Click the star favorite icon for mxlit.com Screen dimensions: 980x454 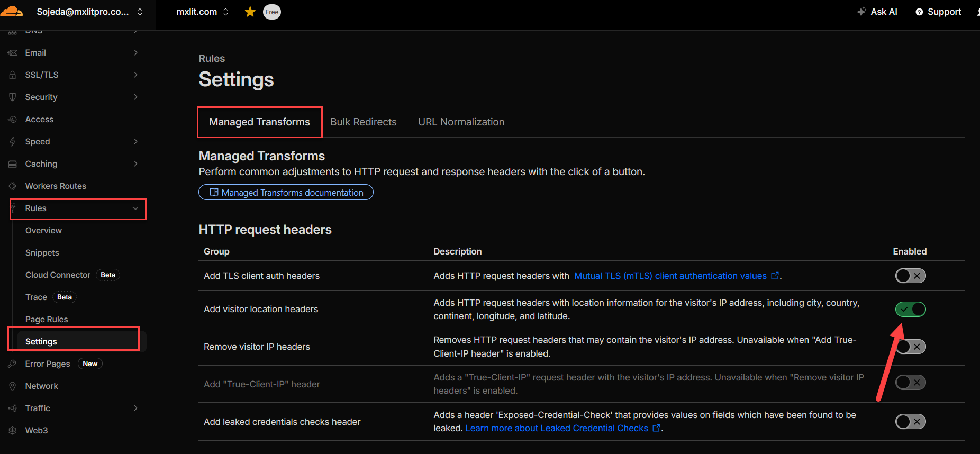pyautogui.click(x=250, y=12)
